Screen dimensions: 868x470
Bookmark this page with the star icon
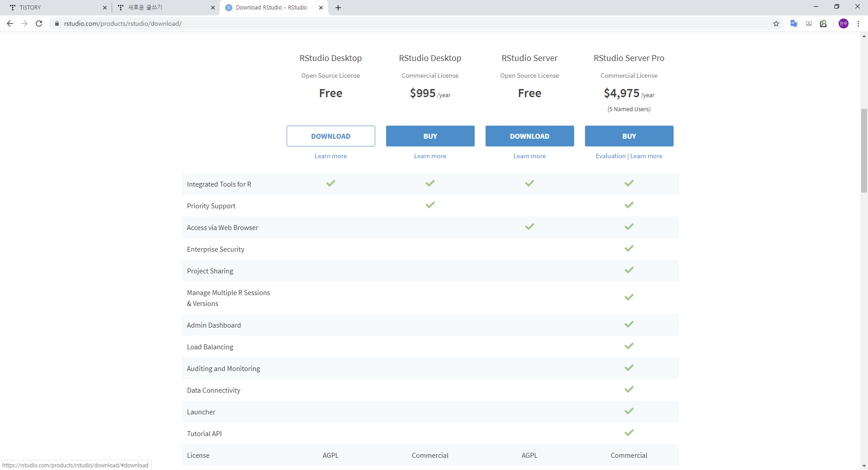tap(776, 23)
